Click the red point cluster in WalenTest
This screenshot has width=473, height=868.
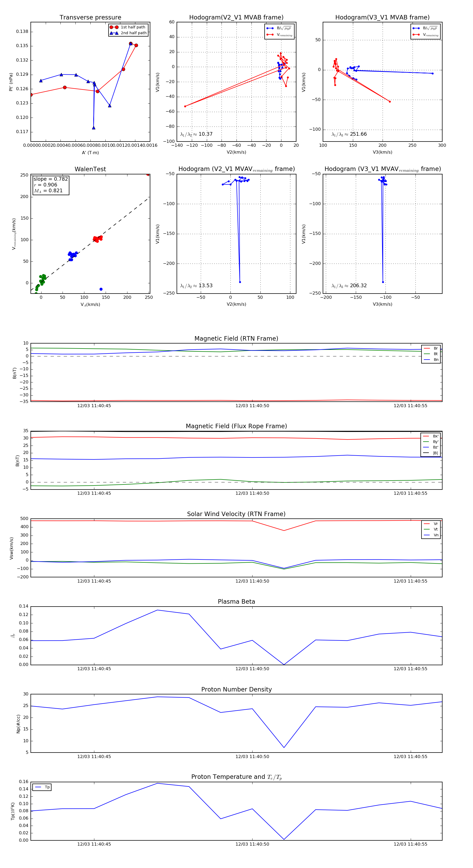point(98,239)
